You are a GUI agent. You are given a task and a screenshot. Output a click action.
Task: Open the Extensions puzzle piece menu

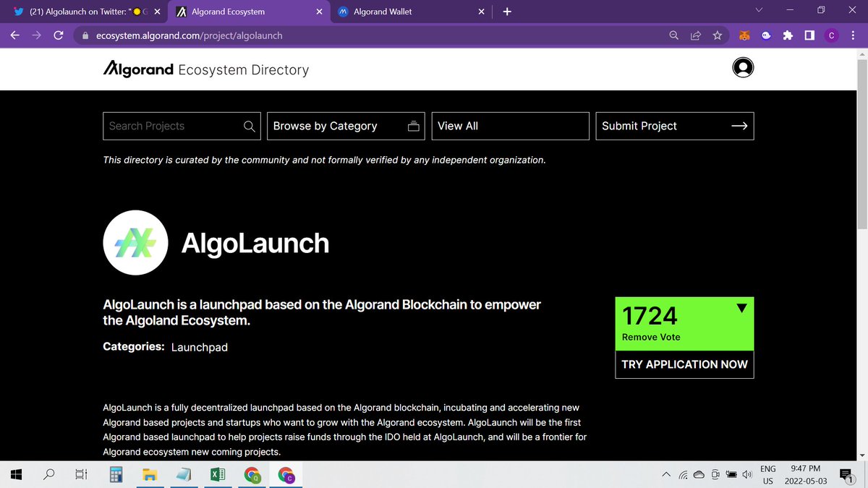pyautogui.click(x=788, y=35)
